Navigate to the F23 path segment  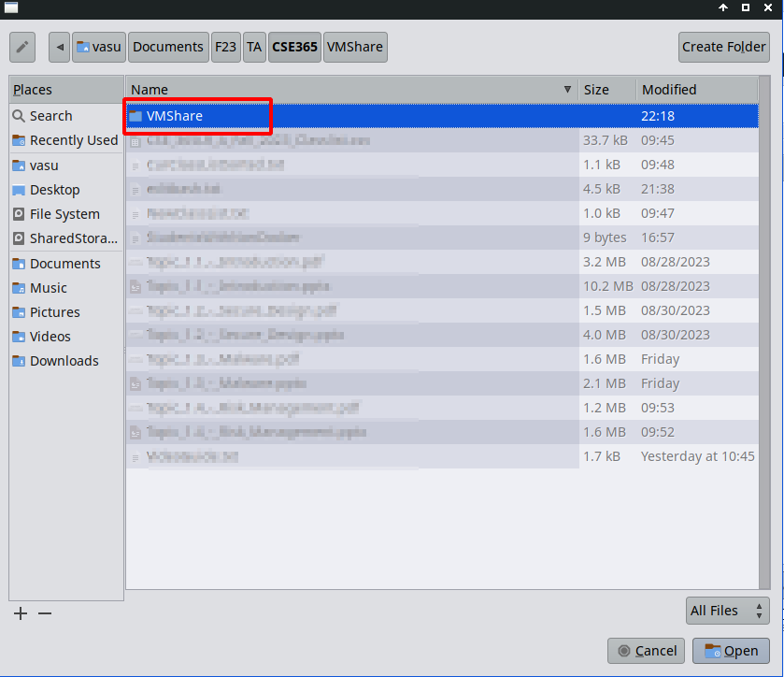click(226, 47)
